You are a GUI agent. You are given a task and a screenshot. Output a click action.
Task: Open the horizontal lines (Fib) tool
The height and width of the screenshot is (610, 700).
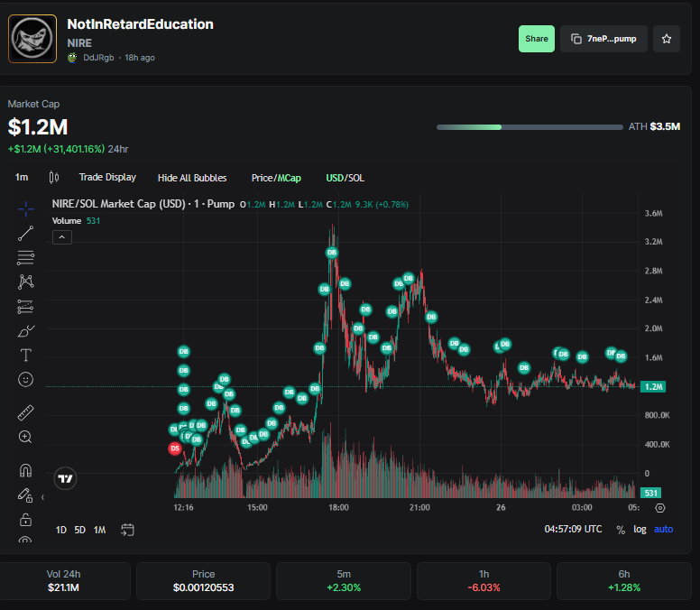click(26, 257)
